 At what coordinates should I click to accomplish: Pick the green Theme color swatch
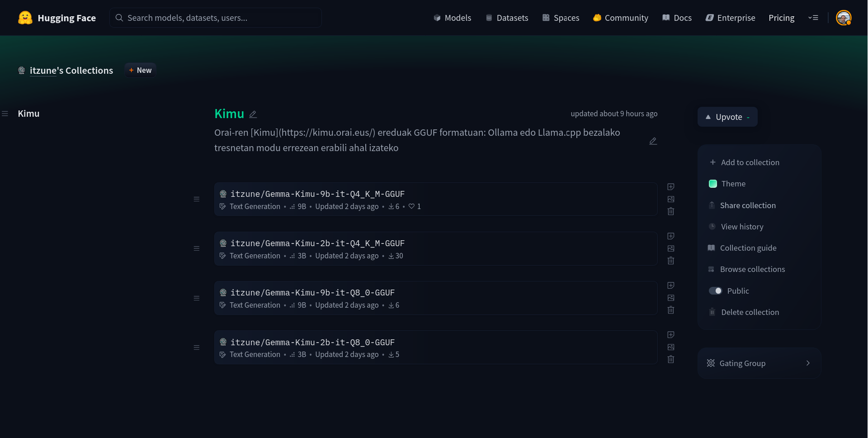[x=713, y=184]
